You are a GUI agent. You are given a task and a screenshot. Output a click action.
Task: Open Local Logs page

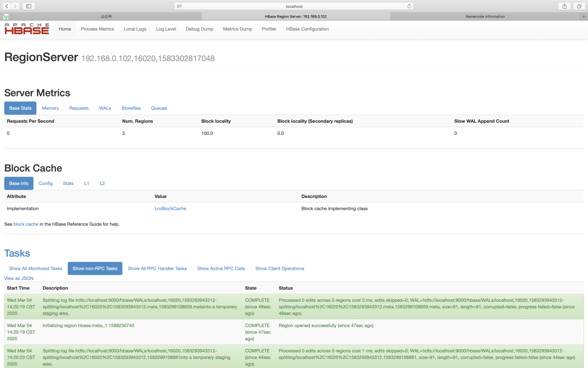(x=135, y=29)
